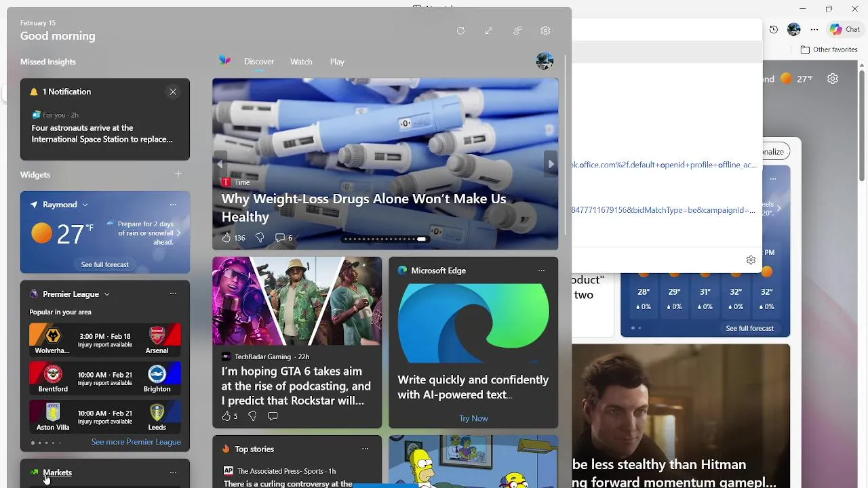Viewport: 868px width, 488px height.
Task: Click Try Now on Microsoft Edge card
Action: click(x=473, y=418)
